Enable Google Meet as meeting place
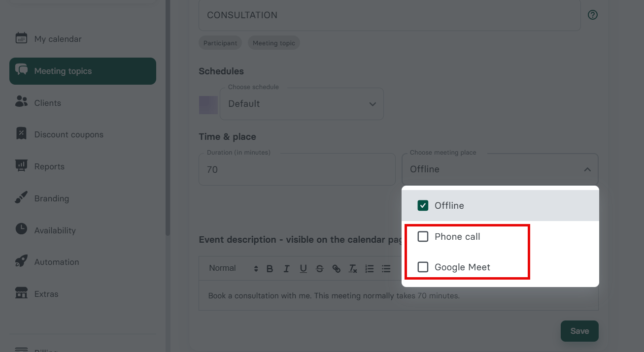Viewport: 644px width, 352px height. [423, 267]
